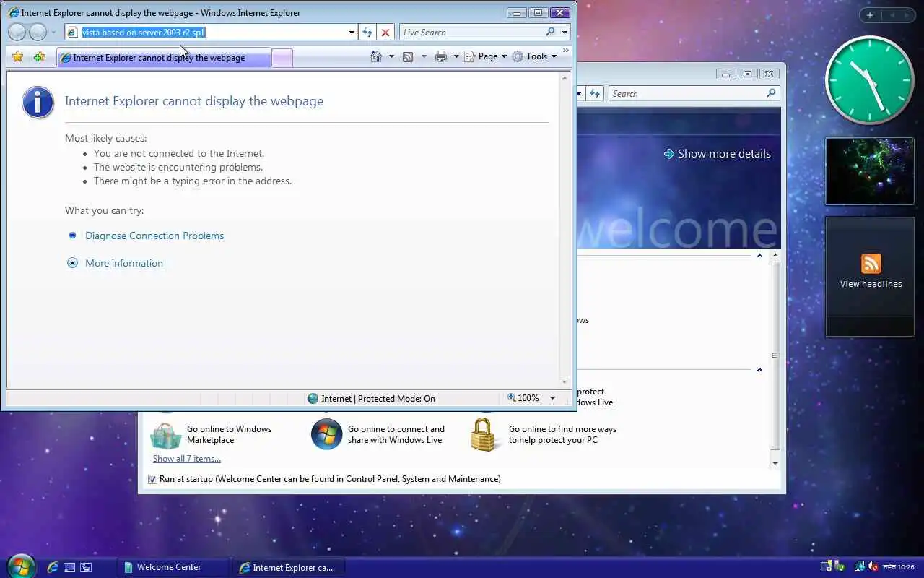Viewport: 924px width, 578px height.
Task: Click the Welcome Center refresh button
Action: click(595, 93)
